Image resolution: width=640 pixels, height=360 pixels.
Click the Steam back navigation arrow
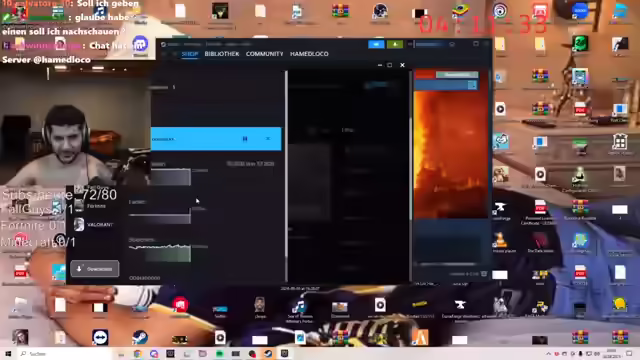[165, 54]
